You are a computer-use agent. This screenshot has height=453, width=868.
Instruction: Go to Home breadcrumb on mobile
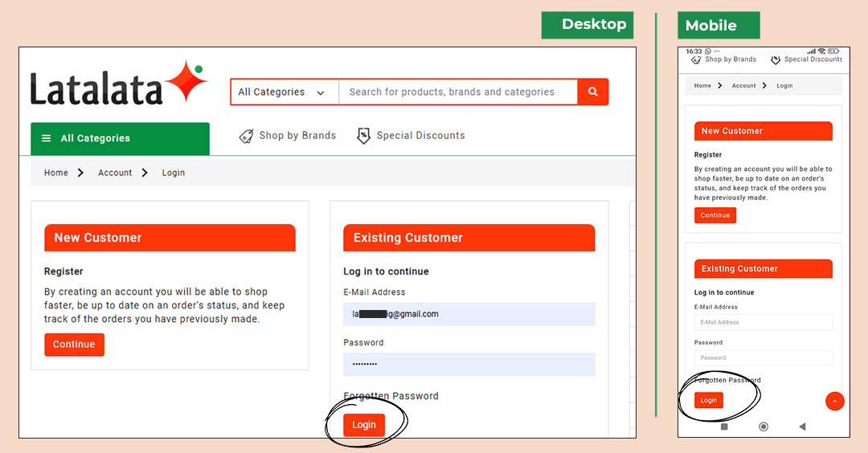click(702, 86)
